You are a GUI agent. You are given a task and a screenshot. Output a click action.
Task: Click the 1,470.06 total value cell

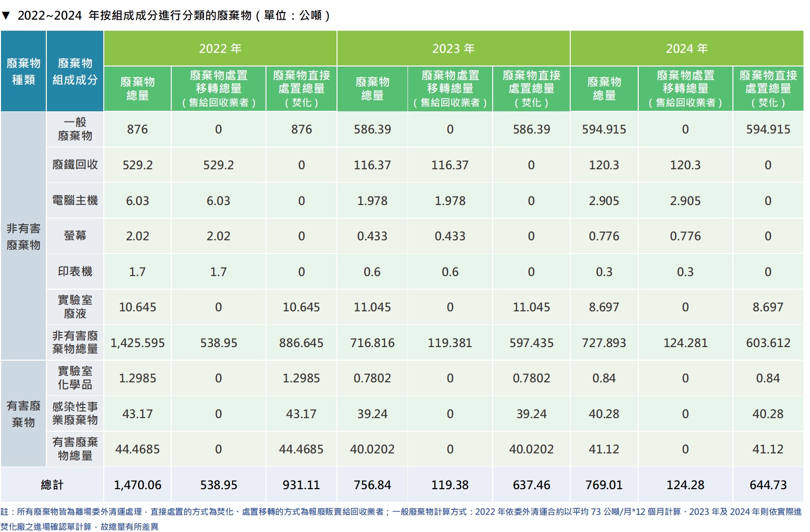(x=138, y=485)
